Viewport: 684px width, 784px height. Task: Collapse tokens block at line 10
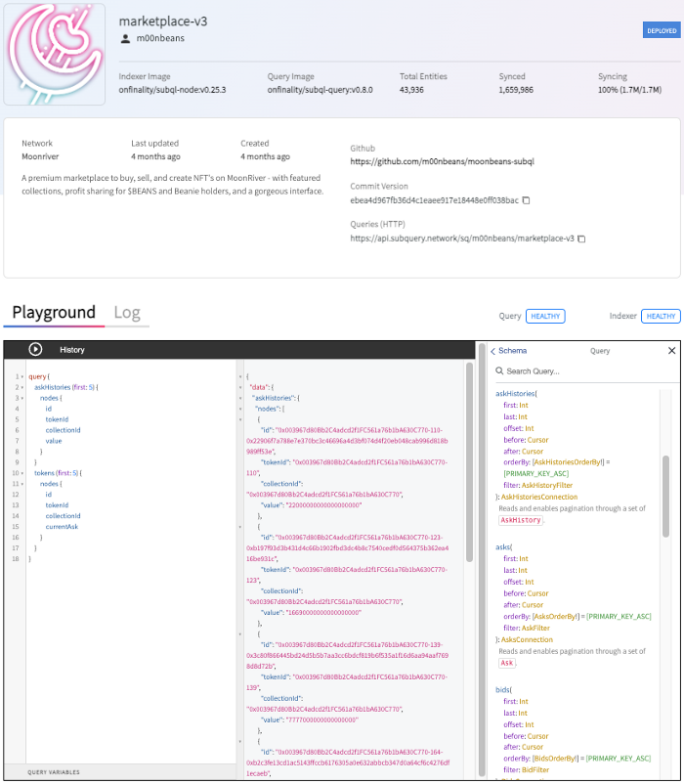22,473
